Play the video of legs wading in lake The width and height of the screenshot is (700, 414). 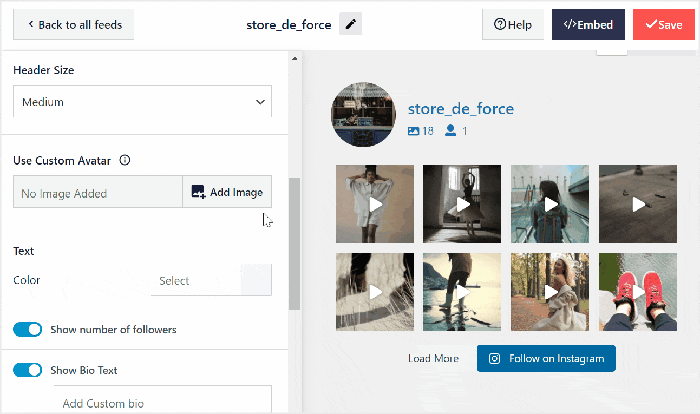pos(462,292)
